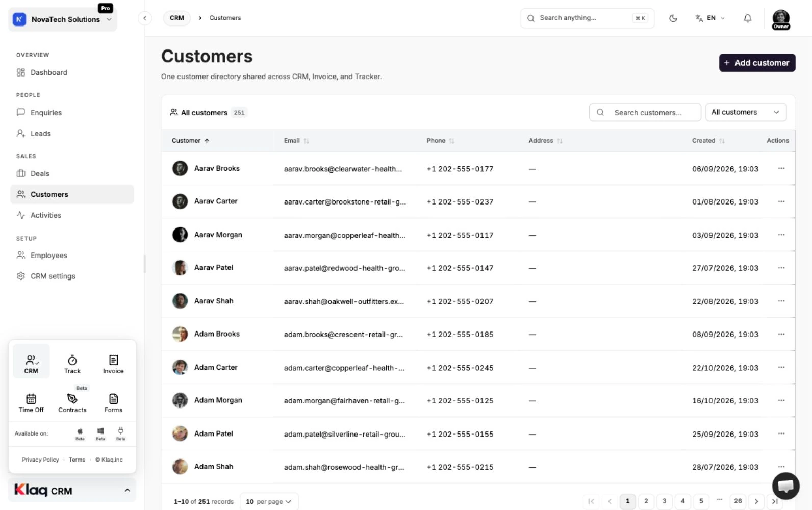Sort the table by Created column

pyautogui.click(x=708, y=141)
